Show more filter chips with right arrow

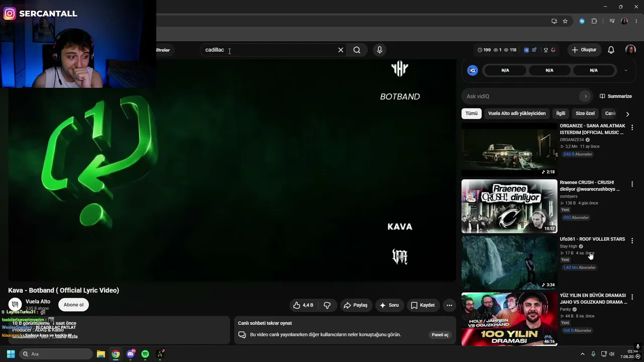point(627,114)
